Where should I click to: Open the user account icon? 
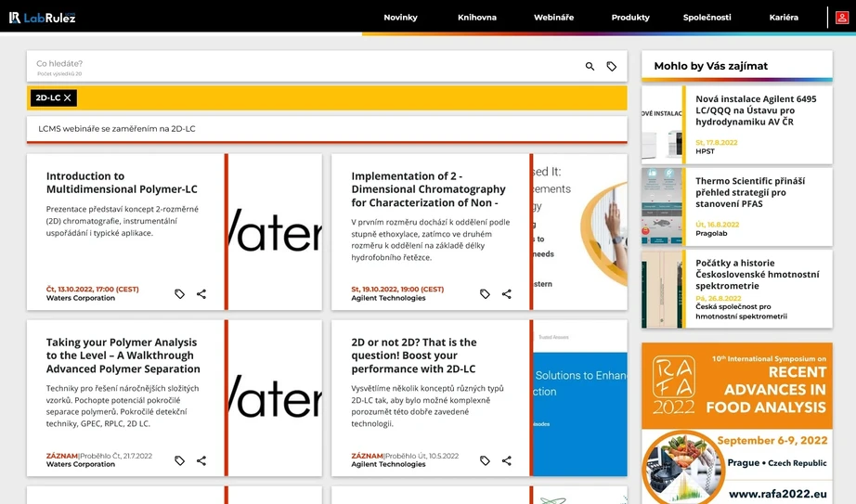842,18
